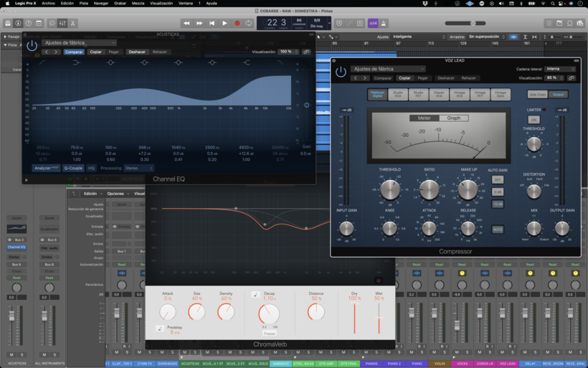The height and width of the screenshot is (368, 588).
Task: Click the compressor Ratio knob
Action: tap(429, 190)
